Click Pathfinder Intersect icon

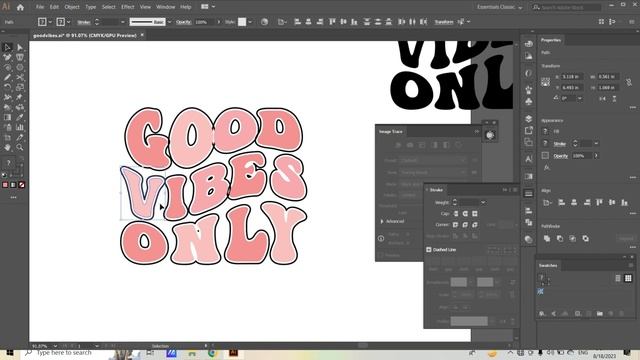pos(573,238)
